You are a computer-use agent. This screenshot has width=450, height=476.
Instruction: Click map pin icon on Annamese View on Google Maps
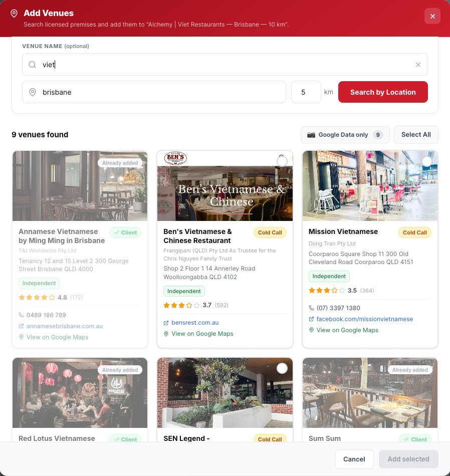(x=21, y=337)
